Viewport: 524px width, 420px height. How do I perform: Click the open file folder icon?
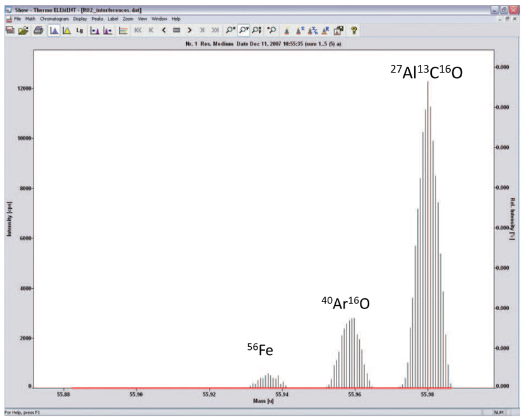[24, 30]
